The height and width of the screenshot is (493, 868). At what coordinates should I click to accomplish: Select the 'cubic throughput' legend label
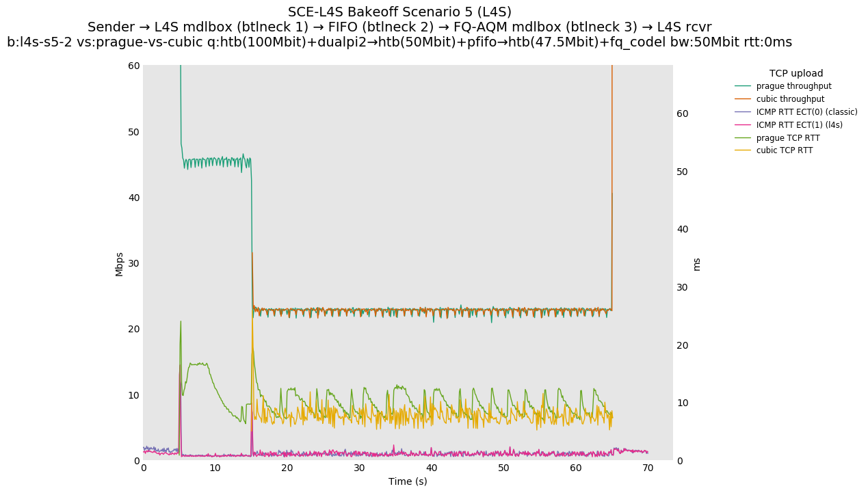coord(790,99)
